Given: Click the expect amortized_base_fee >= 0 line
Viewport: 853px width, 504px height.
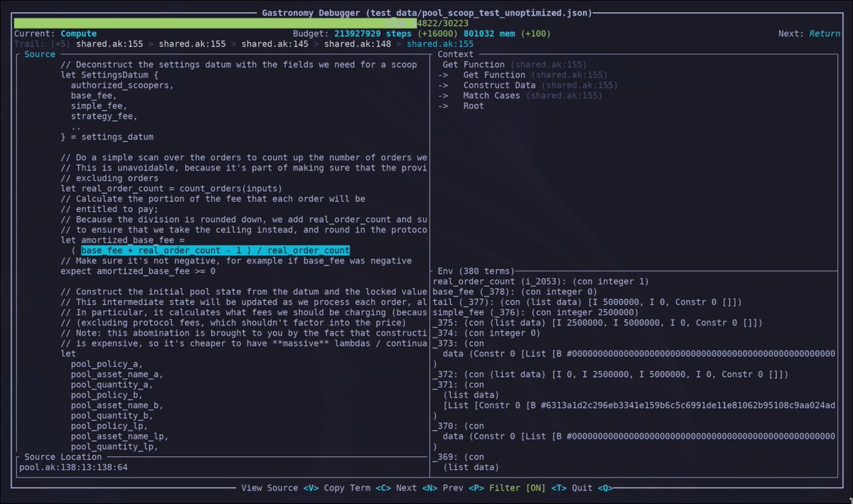Looking at the screenshot, I should click(138, 271).
